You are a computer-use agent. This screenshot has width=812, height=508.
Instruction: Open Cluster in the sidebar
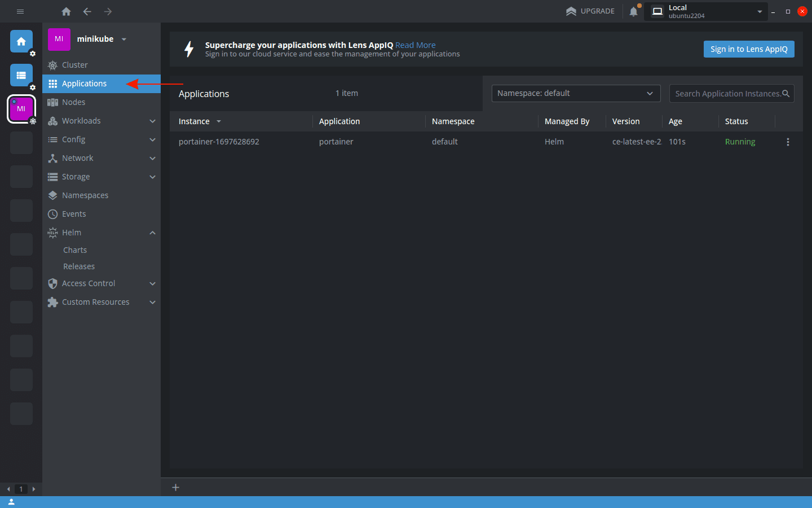pos(101,65)
